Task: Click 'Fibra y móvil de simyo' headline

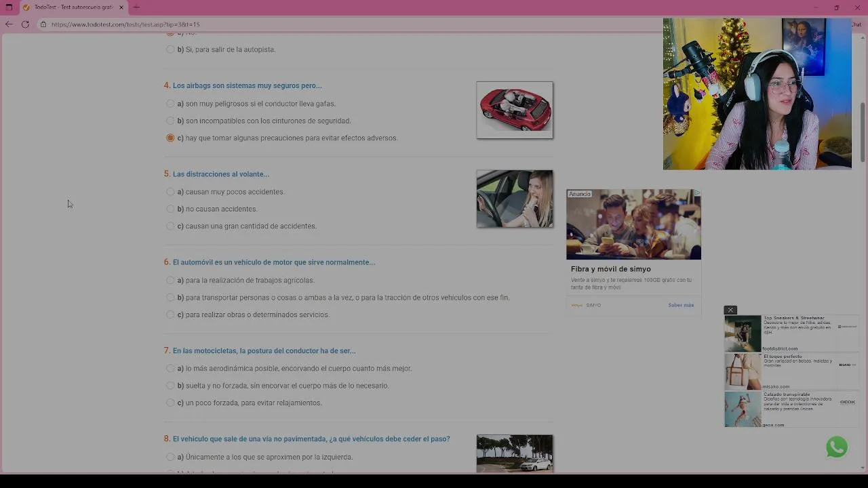Action: click(611, 269)
